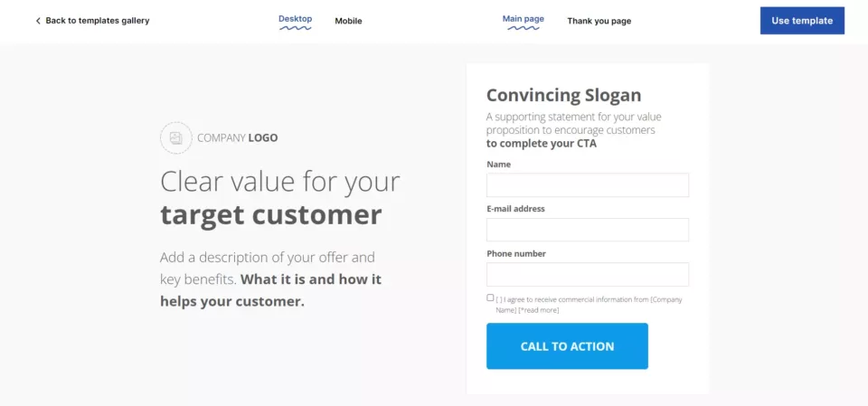
Task: Select the Clear value headline text
Action: coord(279,198)
